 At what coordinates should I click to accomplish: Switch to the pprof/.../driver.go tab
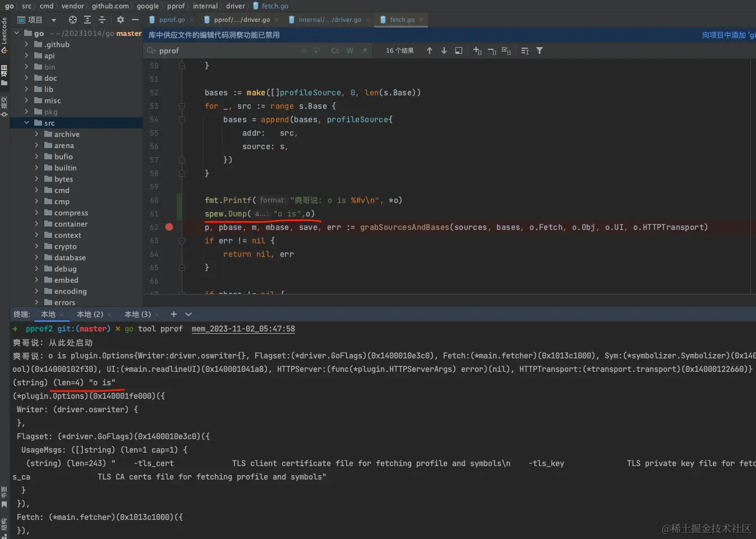coord(242,20)
